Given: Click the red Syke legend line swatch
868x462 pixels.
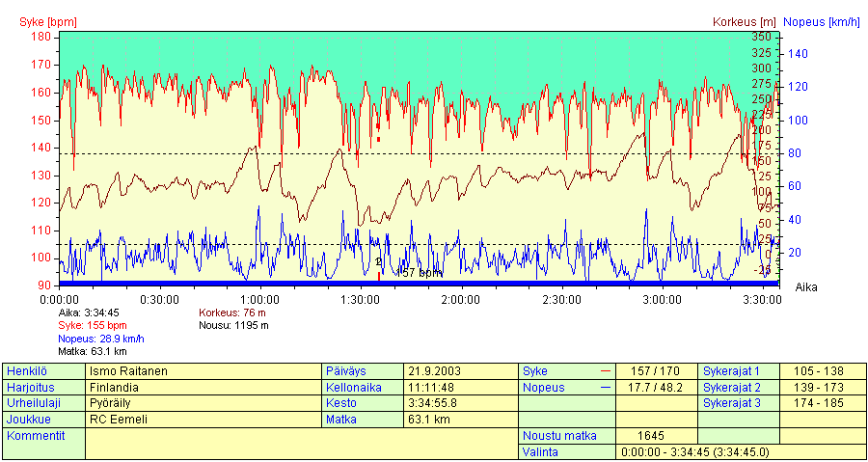Looking at the screenshot, I should 606,370.
